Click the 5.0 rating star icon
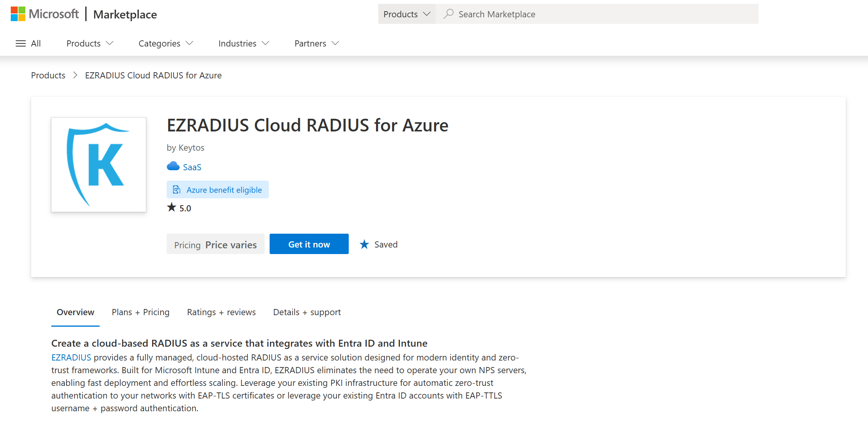 click(172, 208)
